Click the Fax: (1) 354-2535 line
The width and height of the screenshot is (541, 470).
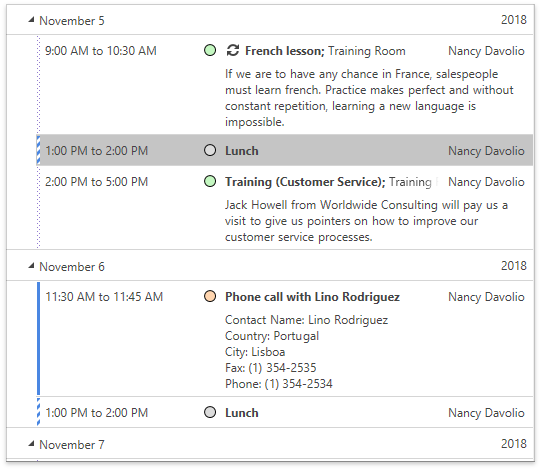click(x=270, y=368)
